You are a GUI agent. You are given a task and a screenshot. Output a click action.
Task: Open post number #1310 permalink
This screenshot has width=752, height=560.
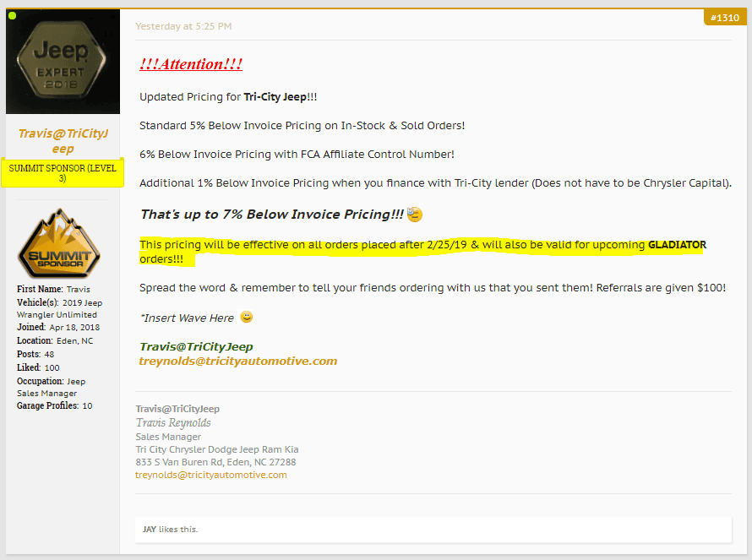(725, 18)
